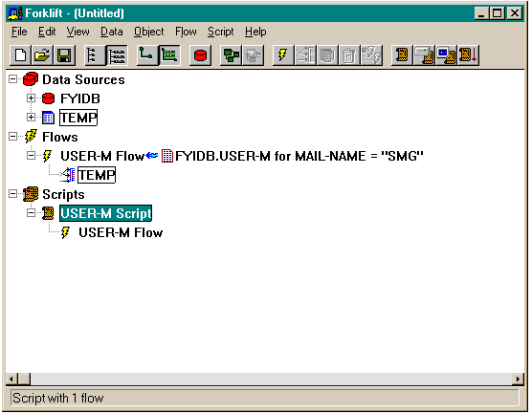This screenshot has width=532, height=414.
Task: Toggle the detailed tree view button
Action: pyautogui.click(x=117, y=54)
